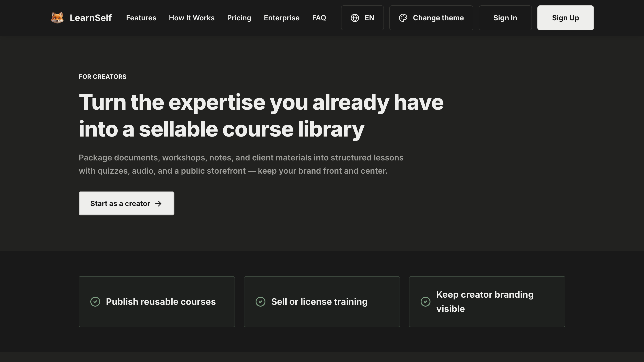The height and width of the screenshot is (362, 644).
Task: Go to How It Works section
Action: coord(191,18)
